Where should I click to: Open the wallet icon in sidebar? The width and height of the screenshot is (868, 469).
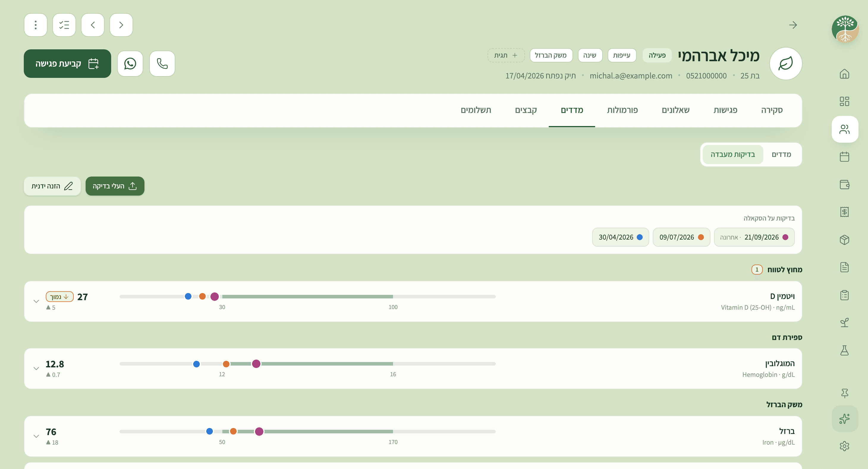(845, 184)
